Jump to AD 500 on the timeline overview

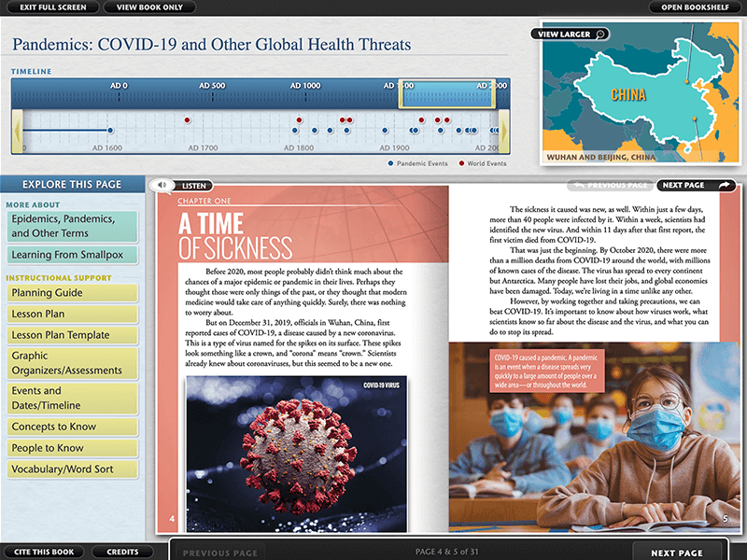pyautogui.click(x=212, y=86)
